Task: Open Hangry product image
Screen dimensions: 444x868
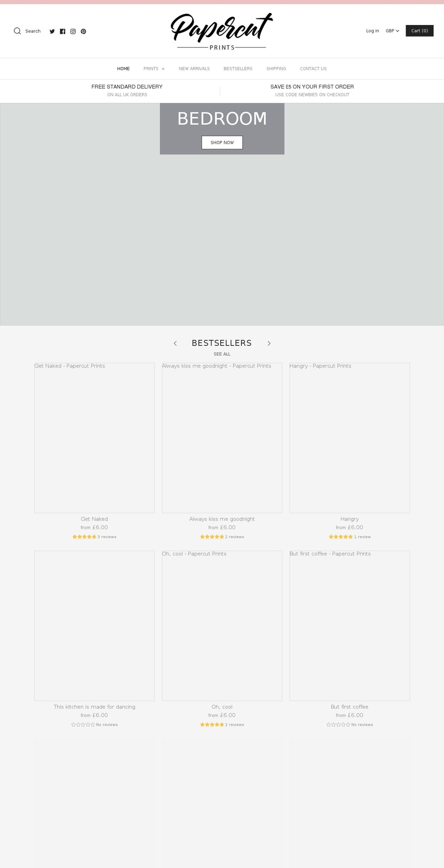Action: coord(350,438)
